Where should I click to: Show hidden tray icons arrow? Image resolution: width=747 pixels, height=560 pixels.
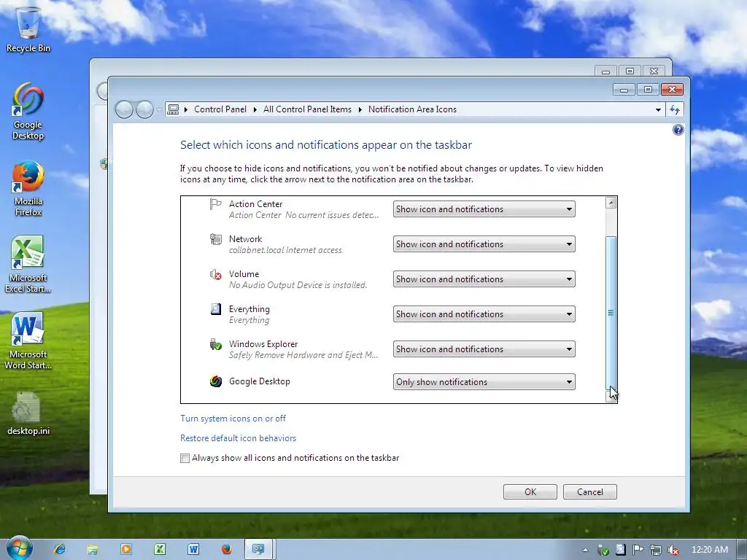tap(585, 550)
